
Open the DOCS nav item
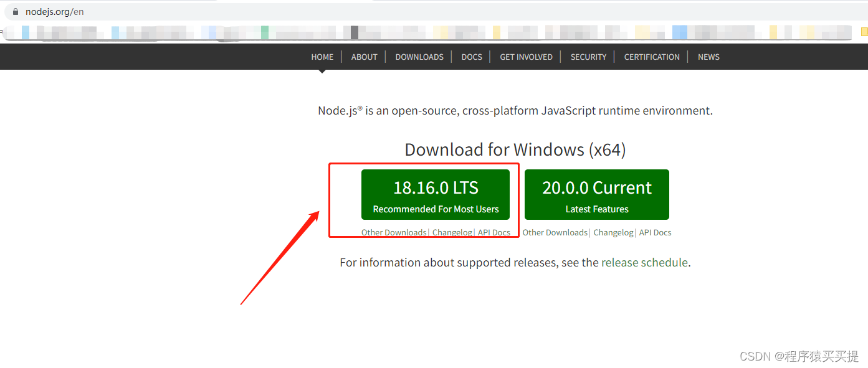472,57
